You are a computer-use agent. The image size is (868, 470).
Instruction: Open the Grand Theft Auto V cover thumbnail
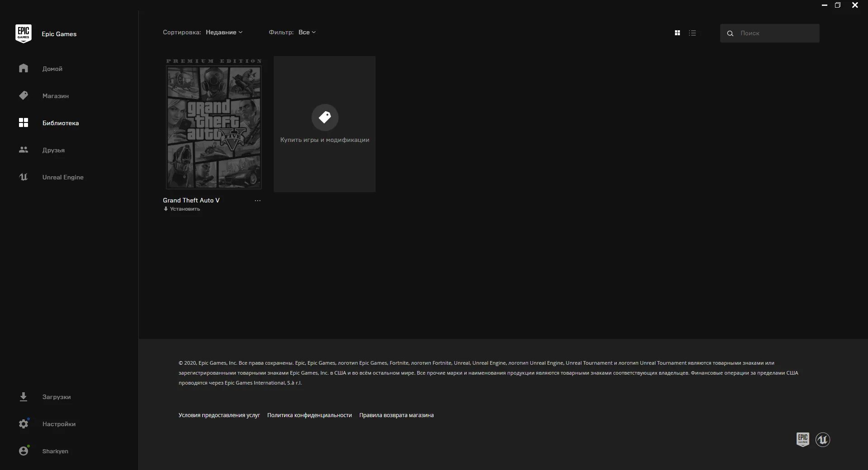pyautogui.click(x=213, y=124)
